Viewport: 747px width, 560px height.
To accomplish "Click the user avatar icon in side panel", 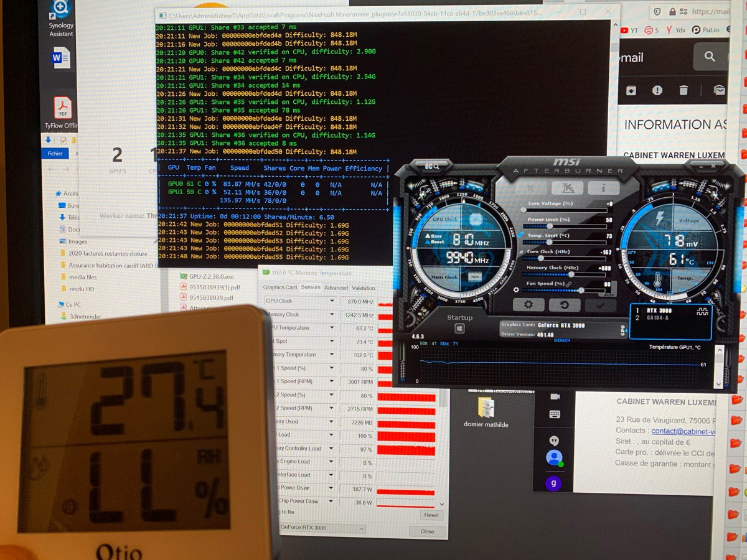I will tap(554, 458).
